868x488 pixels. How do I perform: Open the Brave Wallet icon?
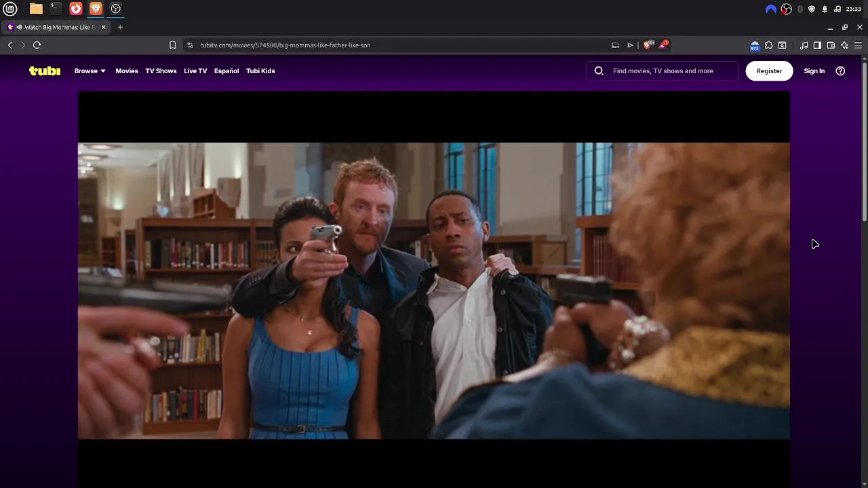click(831, 45)
